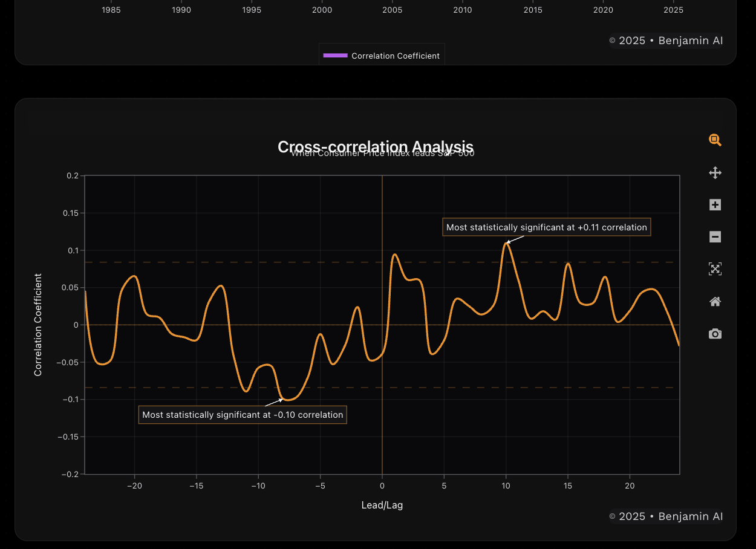Click the 0.2 tick on y-axis
756x549 pixels.
pyautogui.click(x=72, y=176)
